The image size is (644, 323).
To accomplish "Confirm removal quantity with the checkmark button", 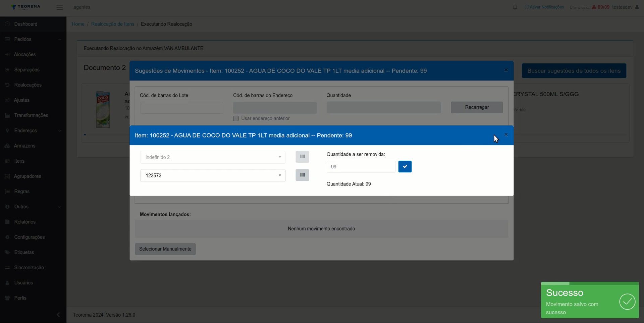I will tap(405, 167).
